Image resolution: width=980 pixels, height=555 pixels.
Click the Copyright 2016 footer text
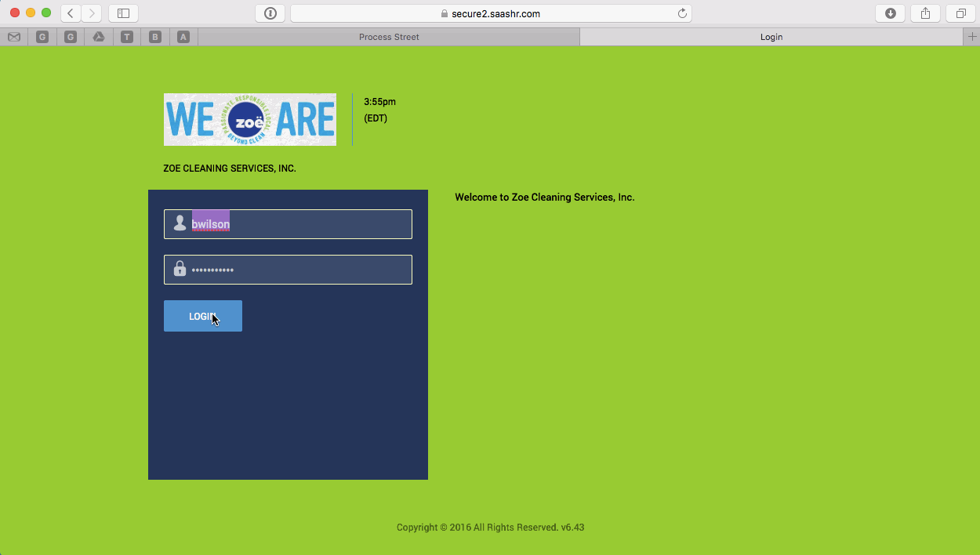click(491, 528)
